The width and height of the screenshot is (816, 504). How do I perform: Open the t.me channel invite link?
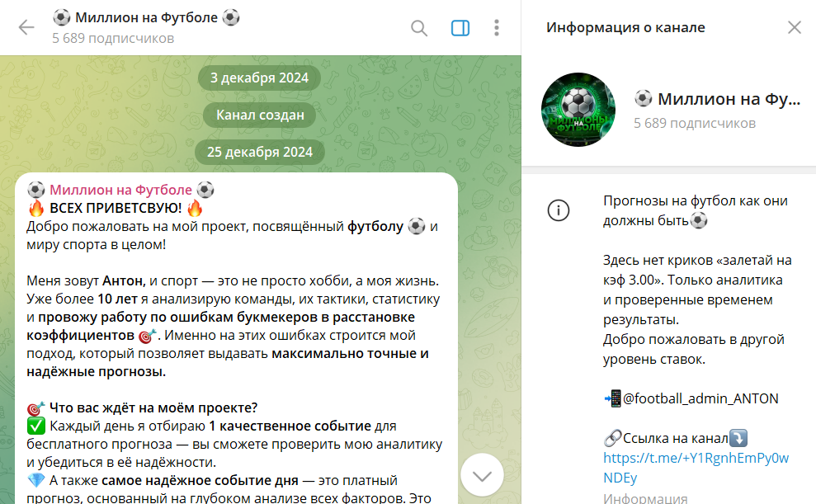coord(696,468)
